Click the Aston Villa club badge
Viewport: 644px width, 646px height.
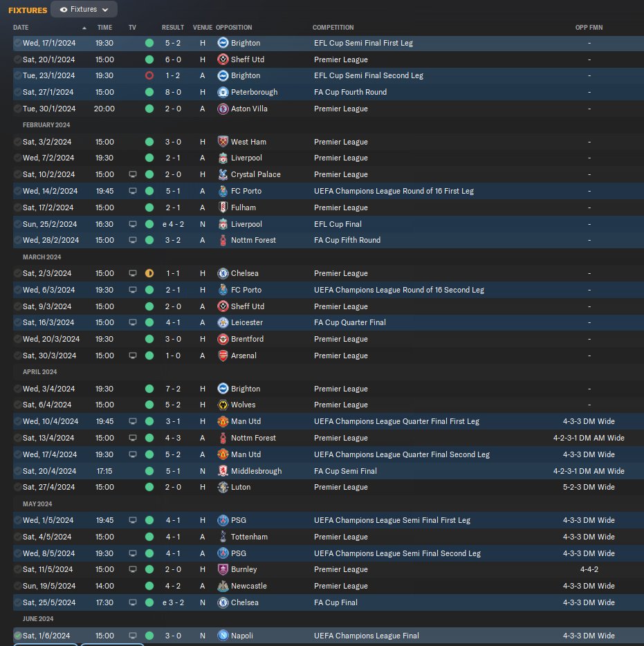point(223,109)
